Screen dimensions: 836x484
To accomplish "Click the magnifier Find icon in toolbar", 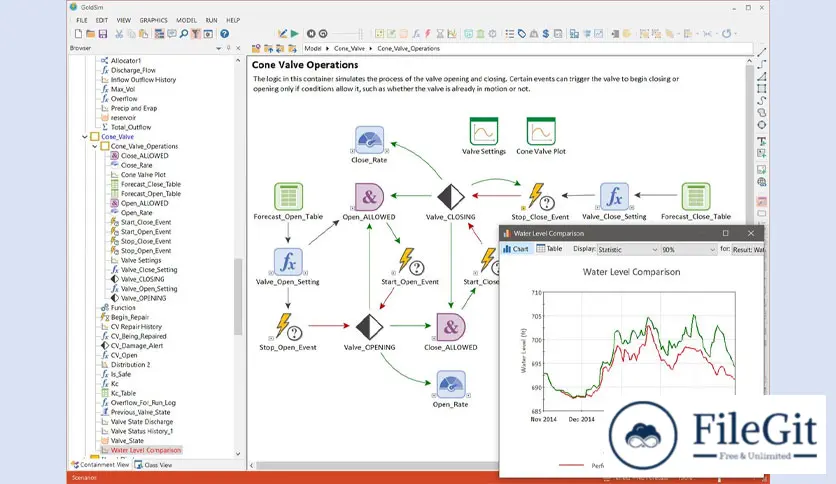I will (183, 34).
